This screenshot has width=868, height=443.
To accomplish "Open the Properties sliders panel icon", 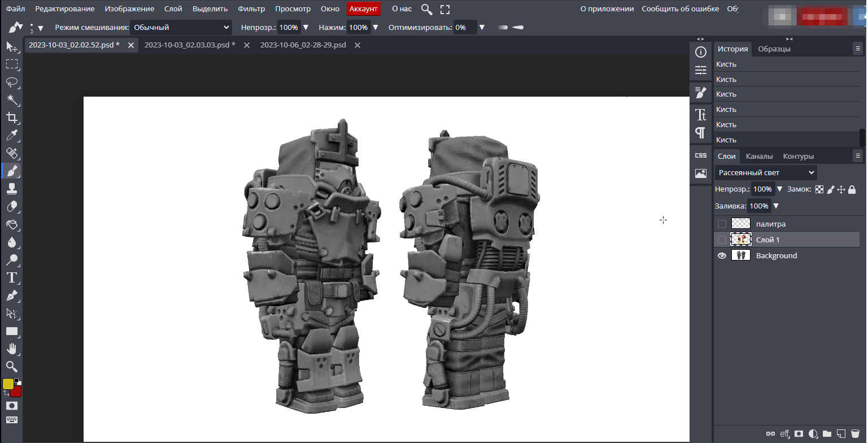I will click(701, 70).
